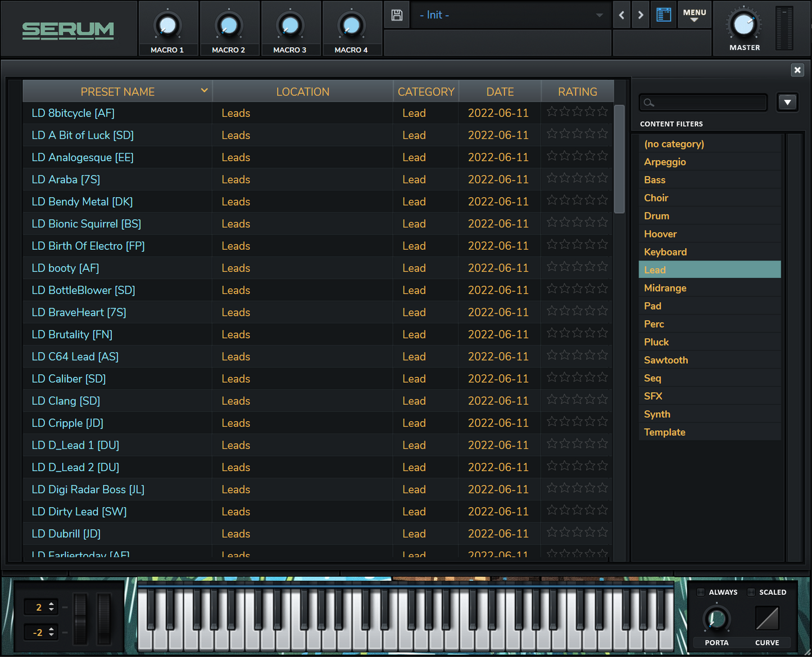The height and width of the screenshot is (657, 812).
Task: Choose the Seq filter
Action: click(x=710, y=377)
